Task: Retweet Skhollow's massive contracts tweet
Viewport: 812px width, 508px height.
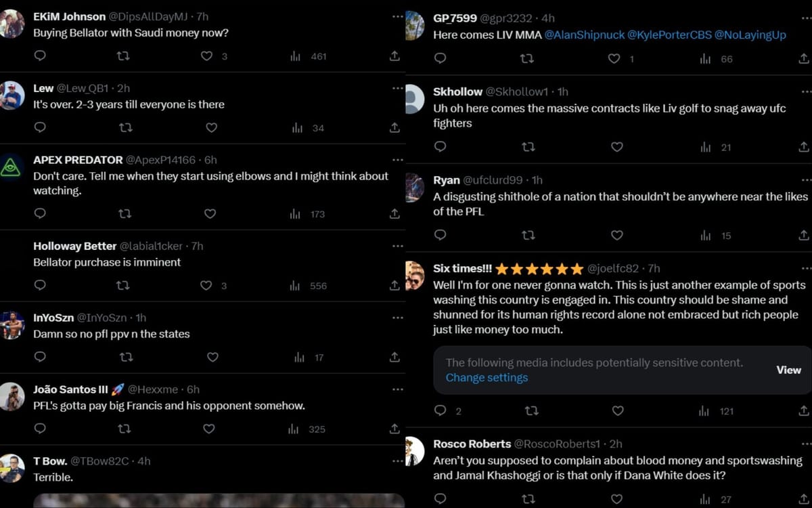Action: (x=528, y=147)
